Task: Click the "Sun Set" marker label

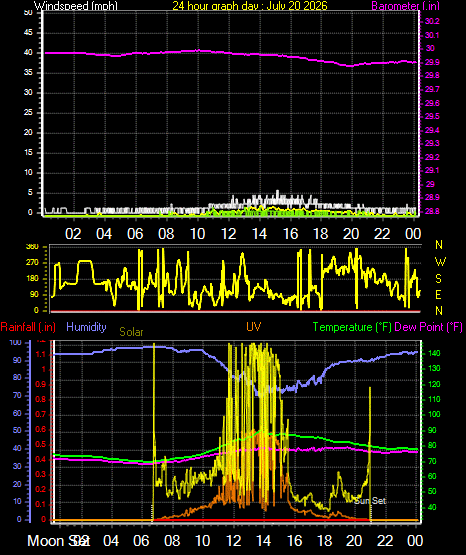Action: (370, 500)
